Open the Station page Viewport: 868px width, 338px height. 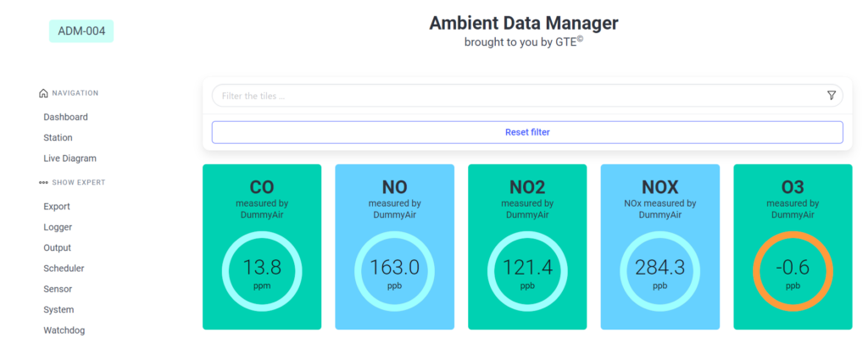(x=58, y=137)
